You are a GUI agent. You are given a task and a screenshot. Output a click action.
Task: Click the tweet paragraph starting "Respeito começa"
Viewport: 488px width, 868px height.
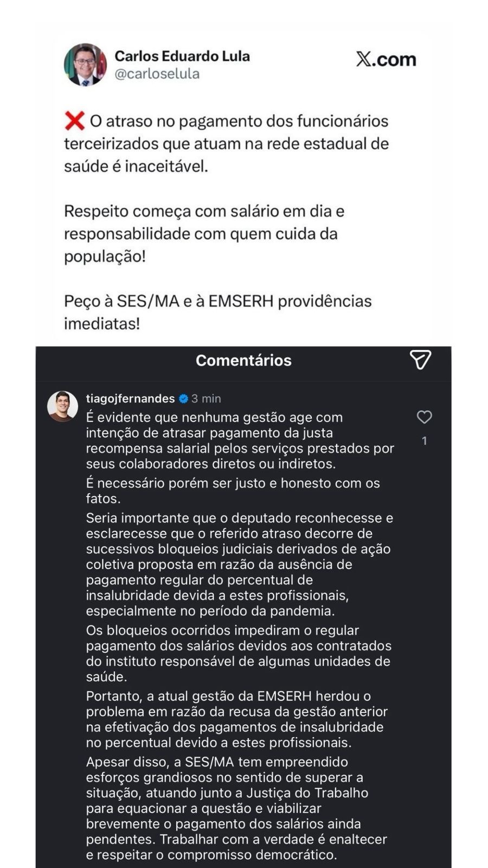pyautogui.click(x=204, y=233)
